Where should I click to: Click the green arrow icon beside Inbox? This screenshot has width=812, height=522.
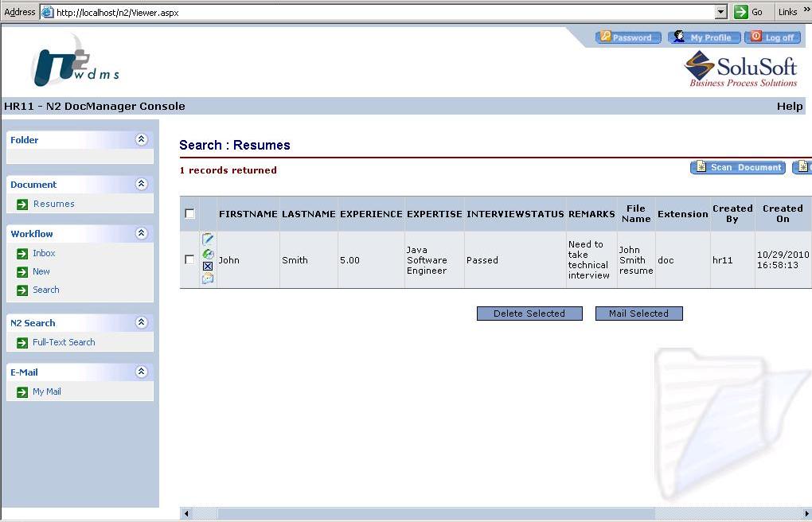tap(22, 253)
